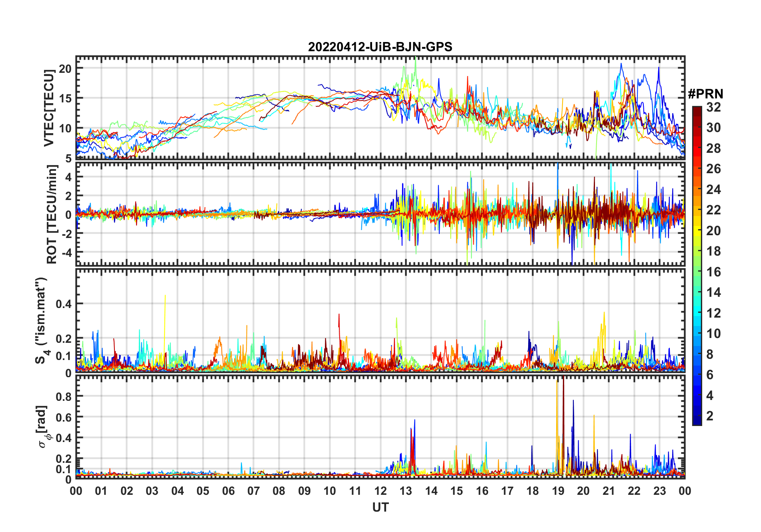Viewport: 761px width, 532px height.
Task: Click the sigma-phi [rad] y-axis label
Action: click(x=43, y=427)
